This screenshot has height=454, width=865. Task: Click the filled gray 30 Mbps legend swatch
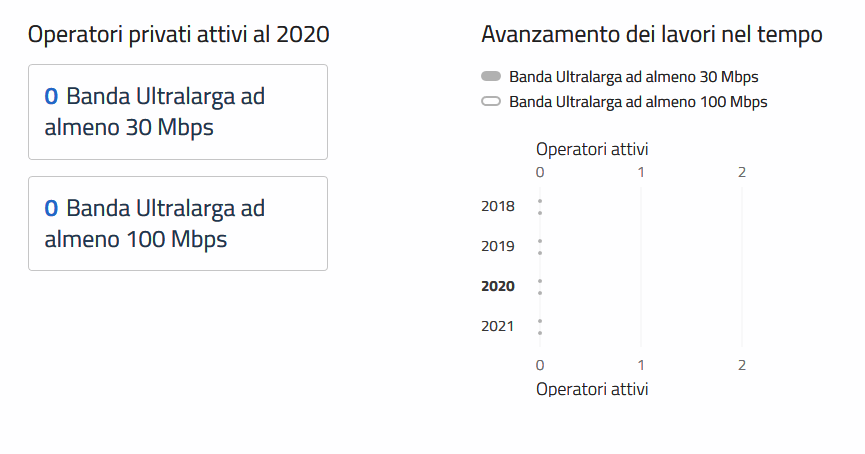tap(490, 77)
